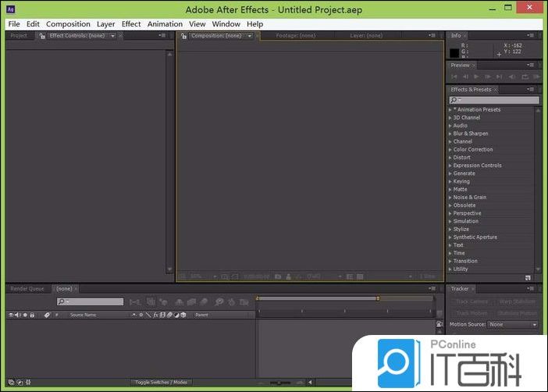Click the Generate category label
Screen dimensions: 548x392
[464, 173]
